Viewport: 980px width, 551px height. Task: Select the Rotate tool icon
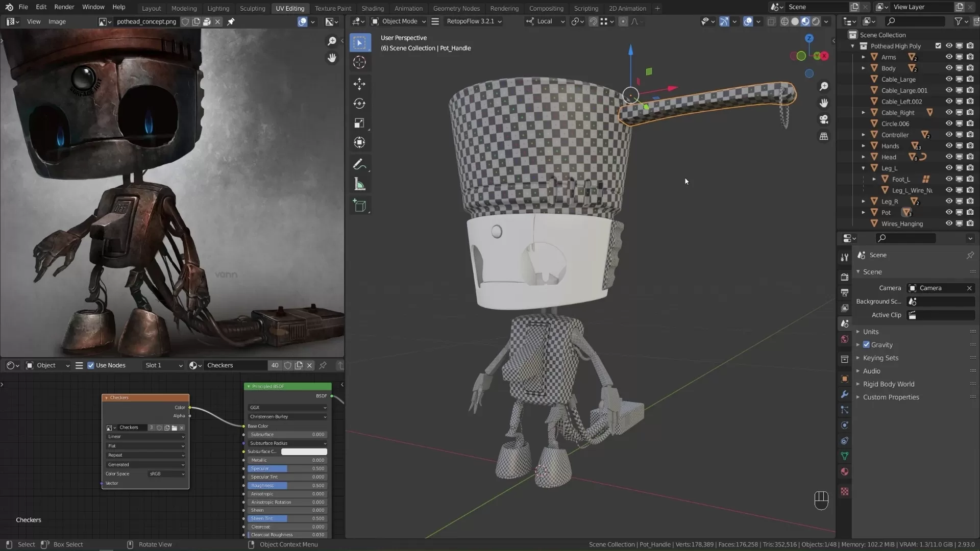pos(359,104)
